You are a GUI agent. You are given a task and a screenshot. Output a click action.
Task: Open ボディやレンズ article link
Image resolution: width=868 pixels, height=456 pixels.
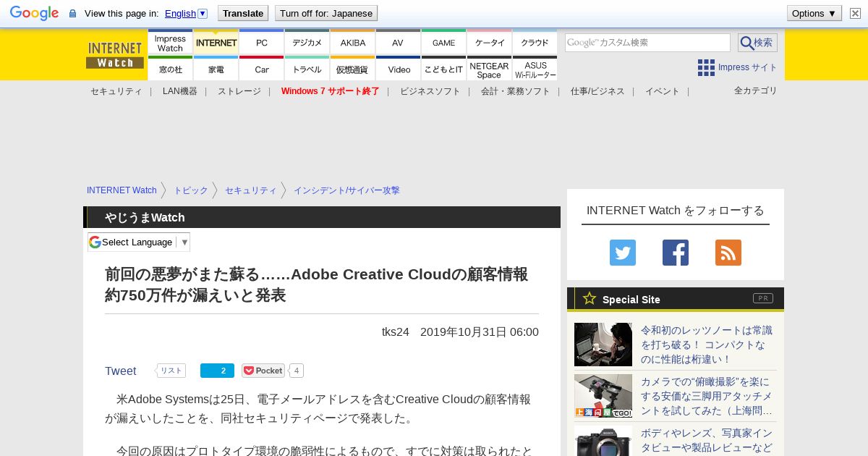707,441
